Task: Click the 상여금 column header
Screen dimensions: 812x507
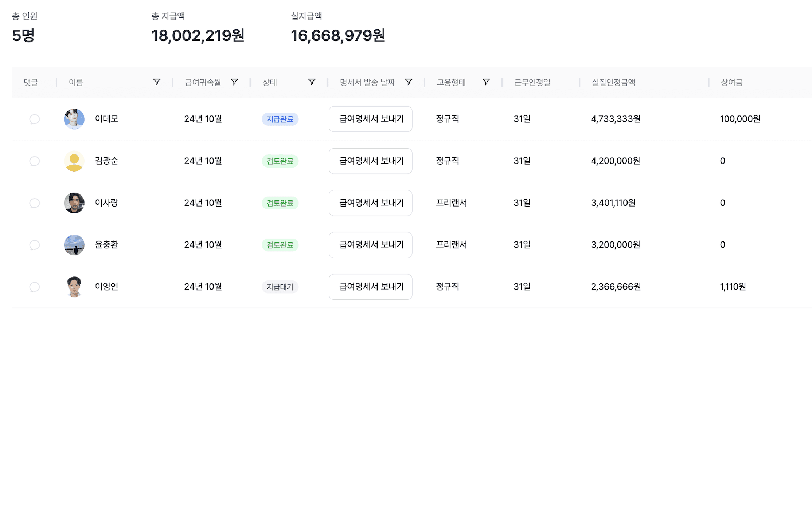Action: [731, 82]
